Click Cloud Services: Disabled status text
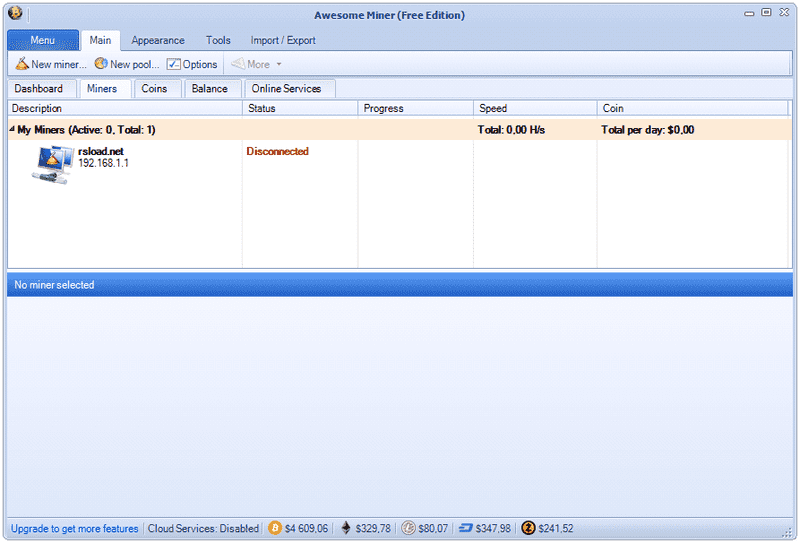 click(x=203, y=528)
